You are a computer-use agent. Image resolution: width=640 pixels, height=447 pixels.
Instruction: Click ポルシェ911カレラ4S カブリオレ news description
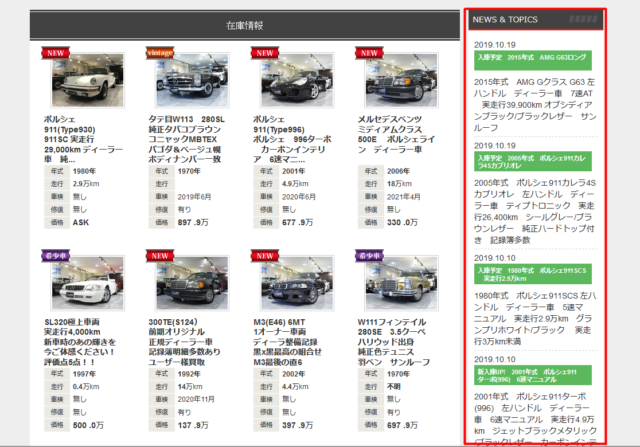point(535,211)
